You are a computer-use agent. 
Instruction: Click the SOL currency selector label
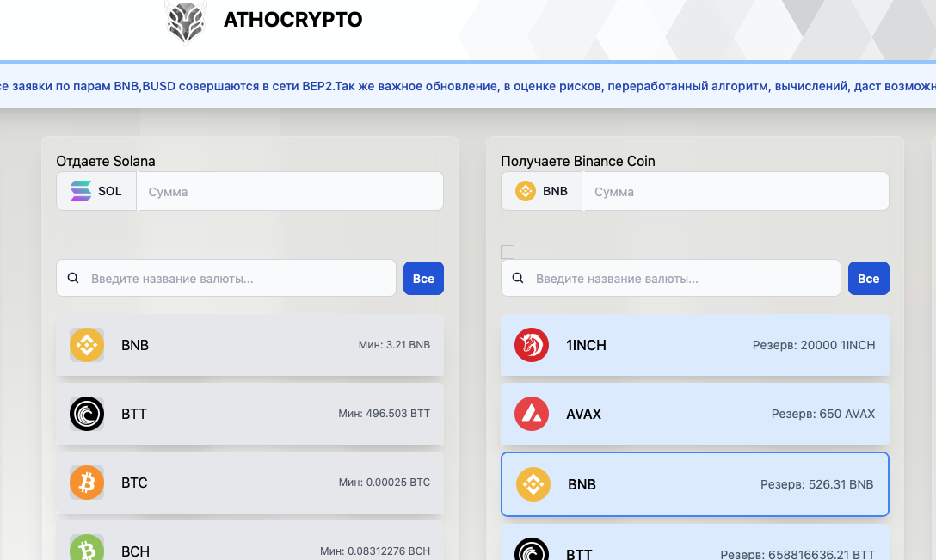pos(110,191)
